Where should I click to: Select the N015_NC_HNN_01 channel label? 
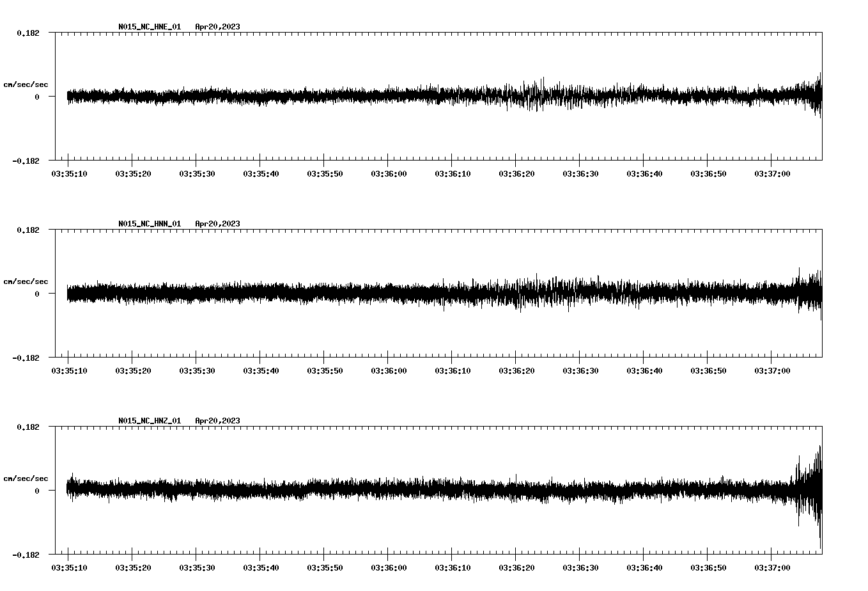[149, 225]
